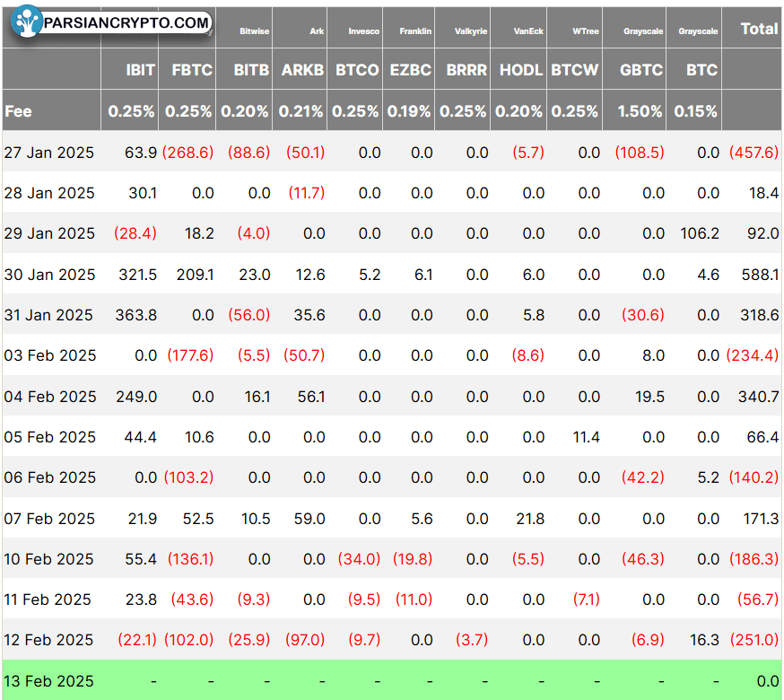The height and width of the screenshot is (700, 784).
Task: Select the (43.6) FBTC value on 11 Feb
Action: click(x=193, y=599)
